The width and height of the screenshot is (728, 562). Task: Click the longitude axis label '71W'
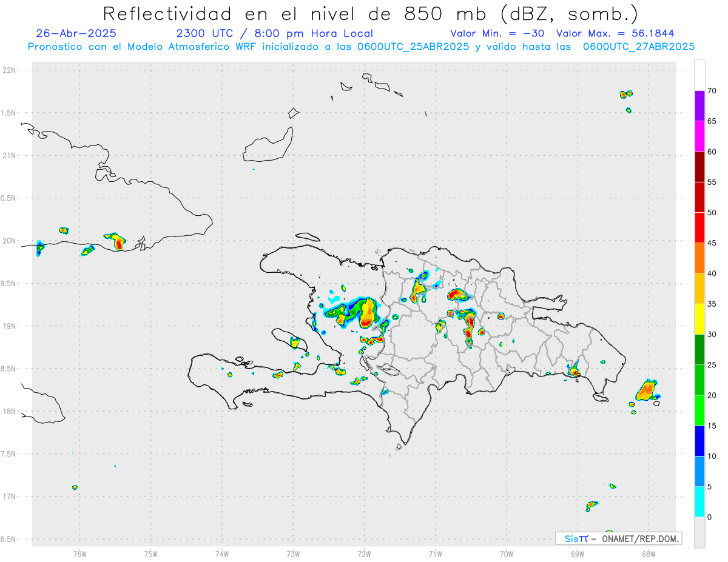tap(435, 554)
